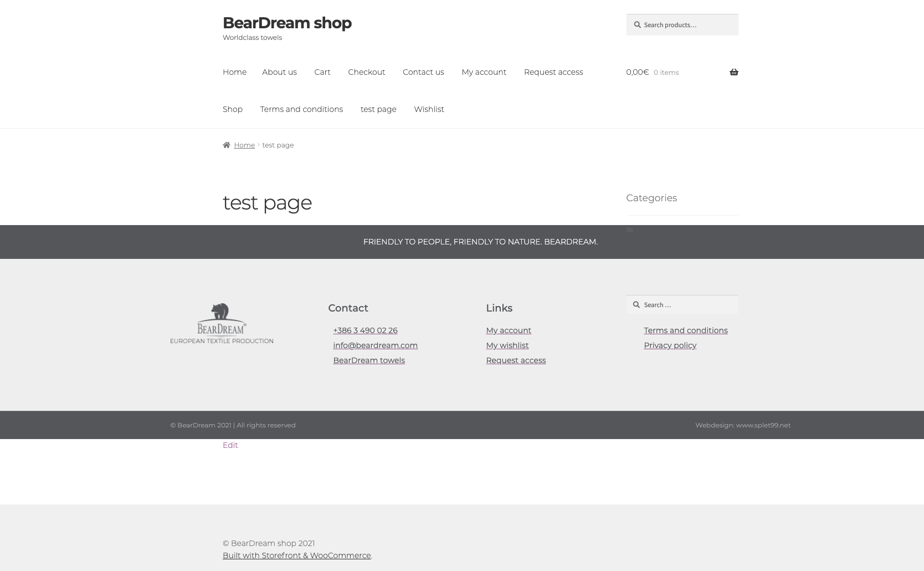
Task: Open the Shop menu item
Action: point(233,109)
